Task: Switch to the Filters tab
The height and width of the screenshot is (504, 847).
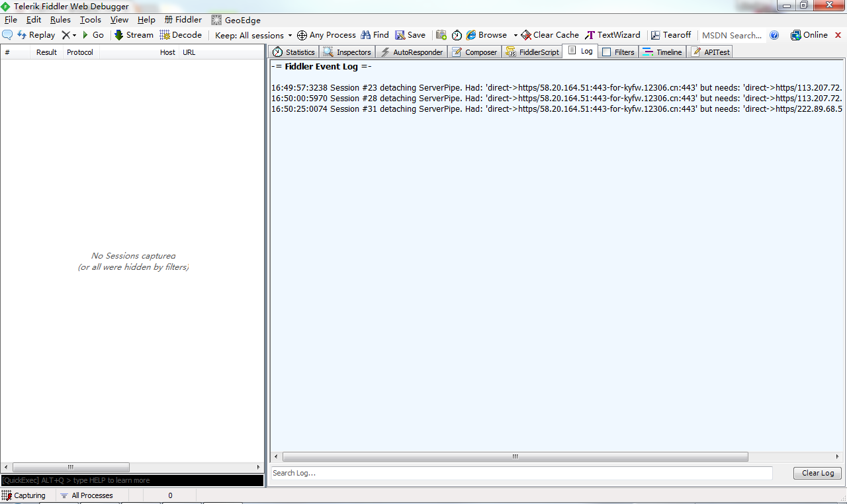Action: pos(618,52)
